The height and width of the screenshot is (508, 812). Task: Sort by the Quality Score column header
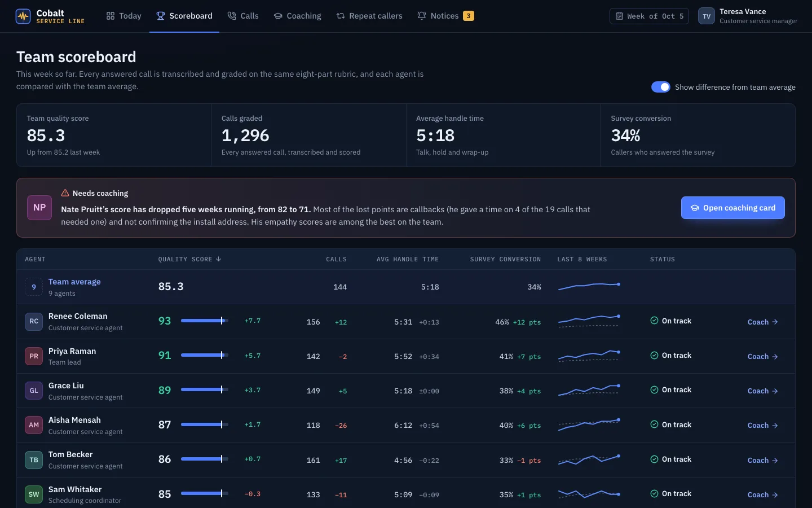(189, 259)
